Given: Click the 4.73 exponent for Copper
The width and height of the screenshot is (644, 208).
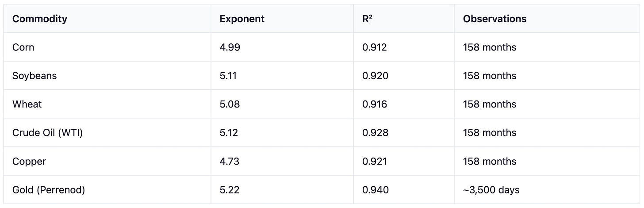Looking at the screenshot, I should coord(230,162).
